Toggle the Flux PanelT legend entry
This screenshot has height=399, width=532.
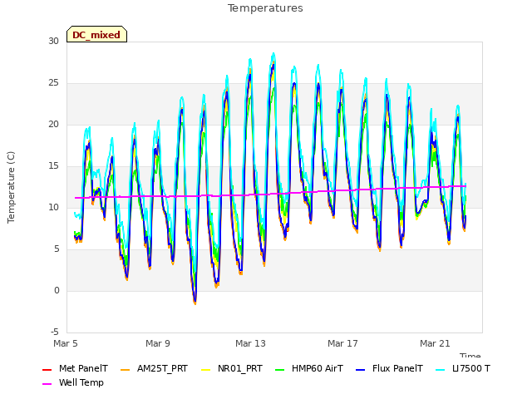(x=389, y=369)
